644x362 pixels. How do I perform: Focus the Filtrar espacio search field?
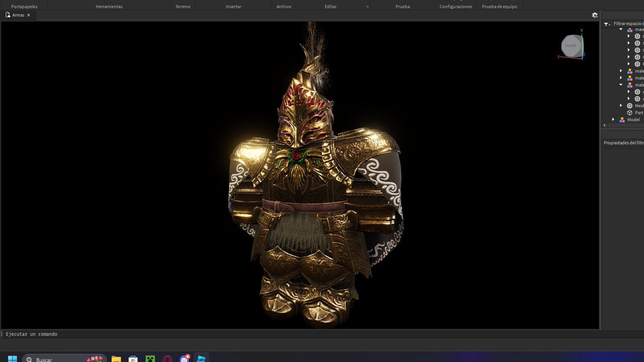pos(628,24)
